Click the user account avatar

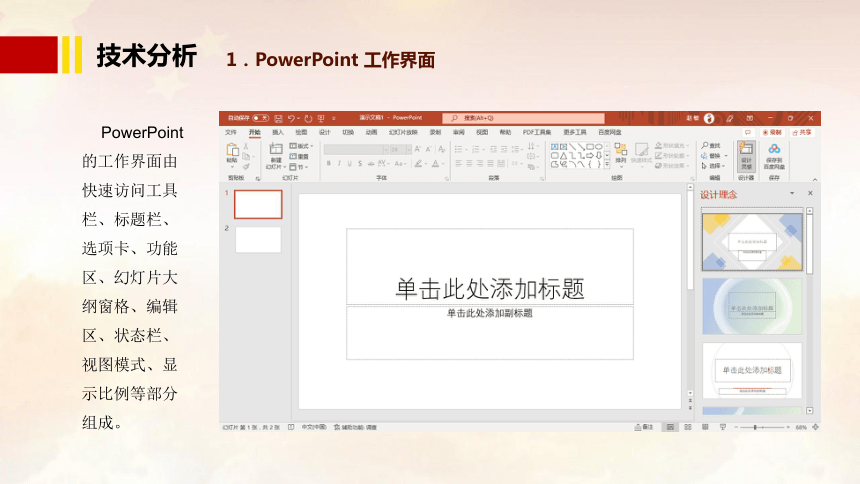(x=709, y=118)
